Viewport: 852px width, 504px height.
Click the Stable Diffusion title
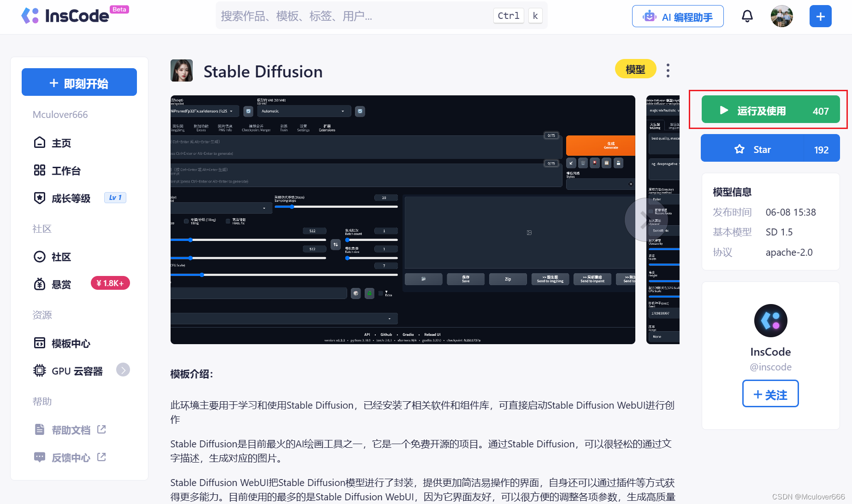coord(263,71)
